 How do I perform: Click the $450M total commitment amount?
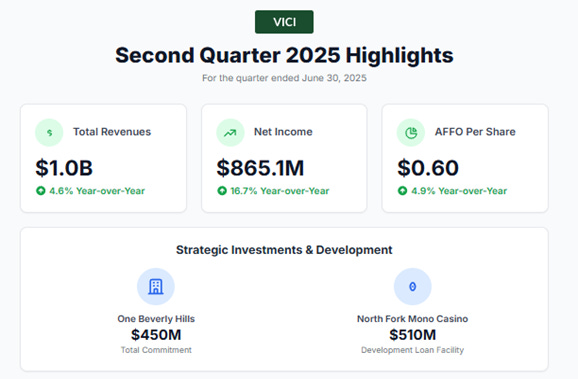[x=156, y=335]
